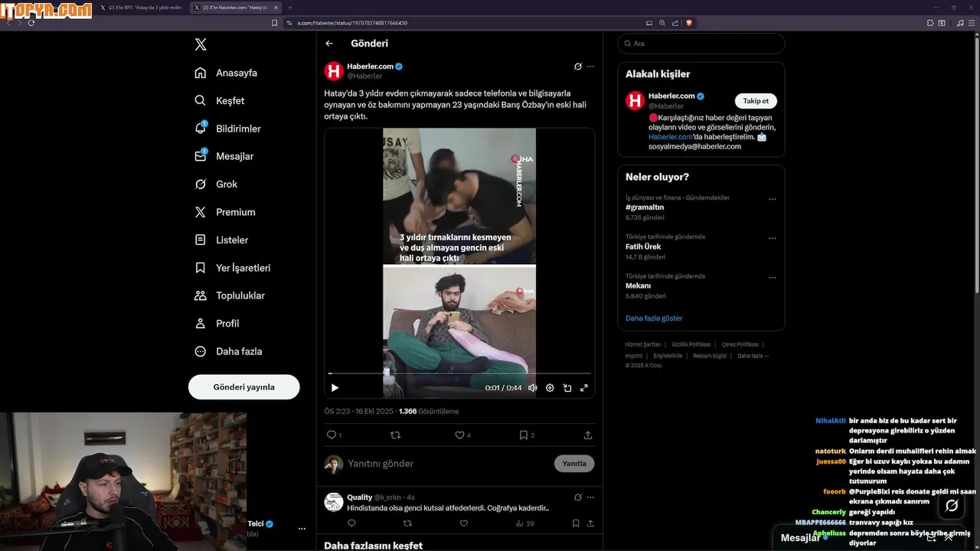Viewport: 980px width, 551px height.
Task: Seek on the video progress bar
Action: pyautogui.click(x=459, y=373)
